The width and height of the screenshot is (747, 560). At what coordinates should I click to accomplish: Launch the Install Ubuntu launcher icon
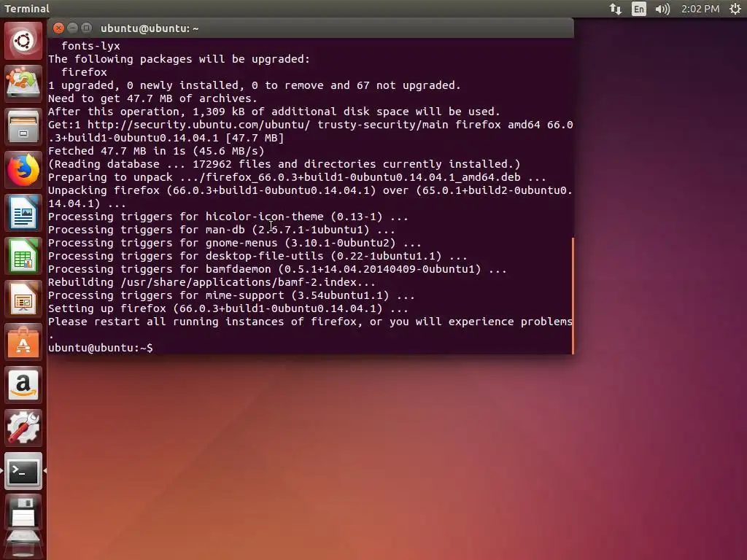pyautogui.click(x=23, y=84)
